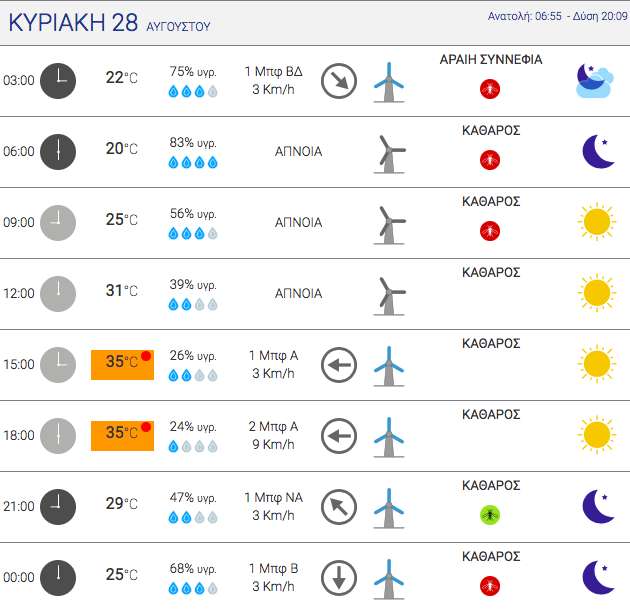The image size is (630, 612).
Task: Click the orange 35°C box at 18:00
Action: pyautogui.click(x=122, y=436)
